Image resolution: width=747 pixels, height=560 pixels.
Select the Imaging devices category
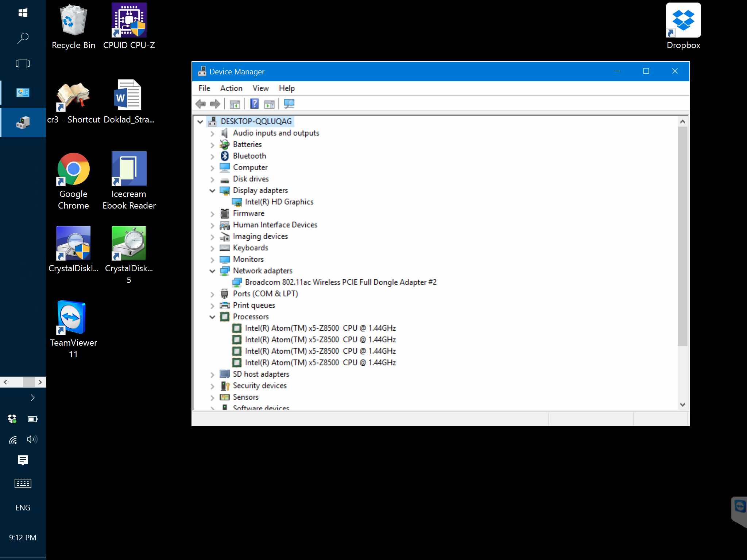click(260, 236)
